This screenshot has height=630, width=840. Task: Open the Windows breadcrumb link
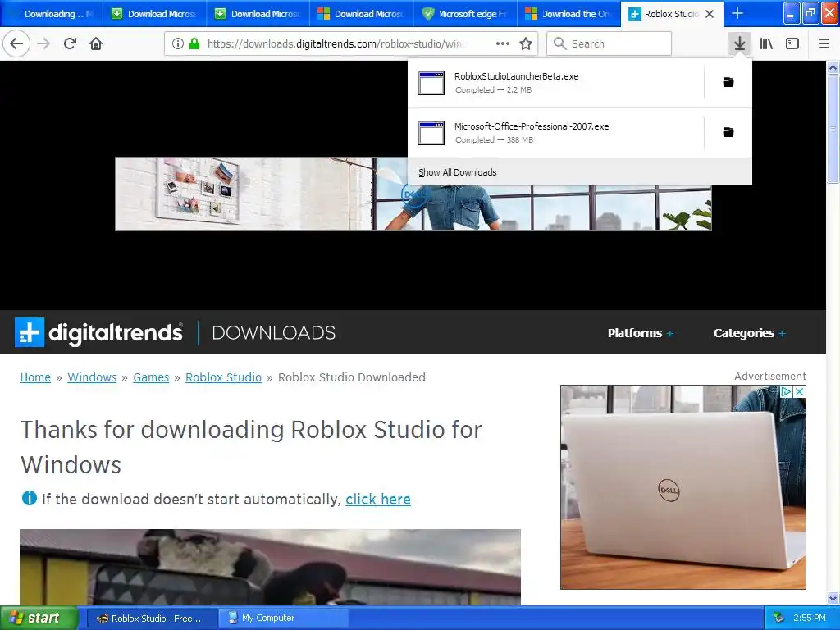[92, 377]
